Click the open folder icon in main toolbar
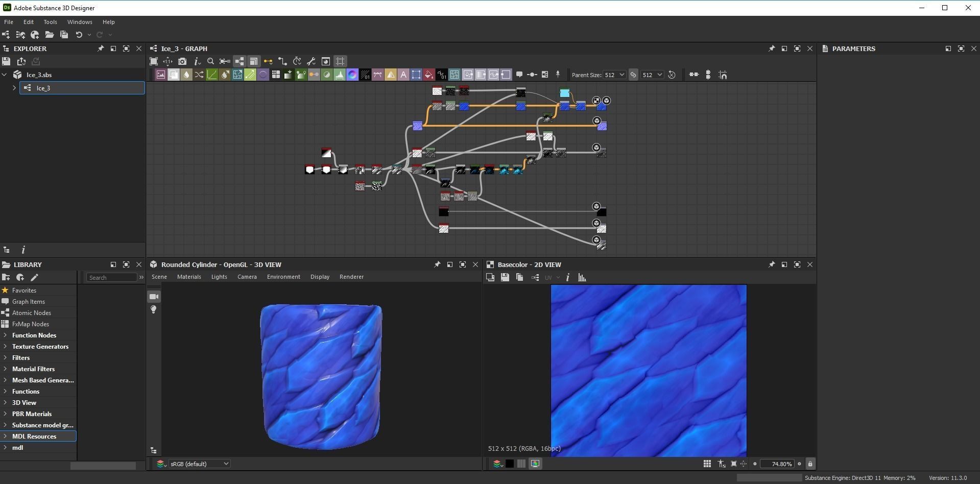Screen dimensions: 980x484 point(50,35)
